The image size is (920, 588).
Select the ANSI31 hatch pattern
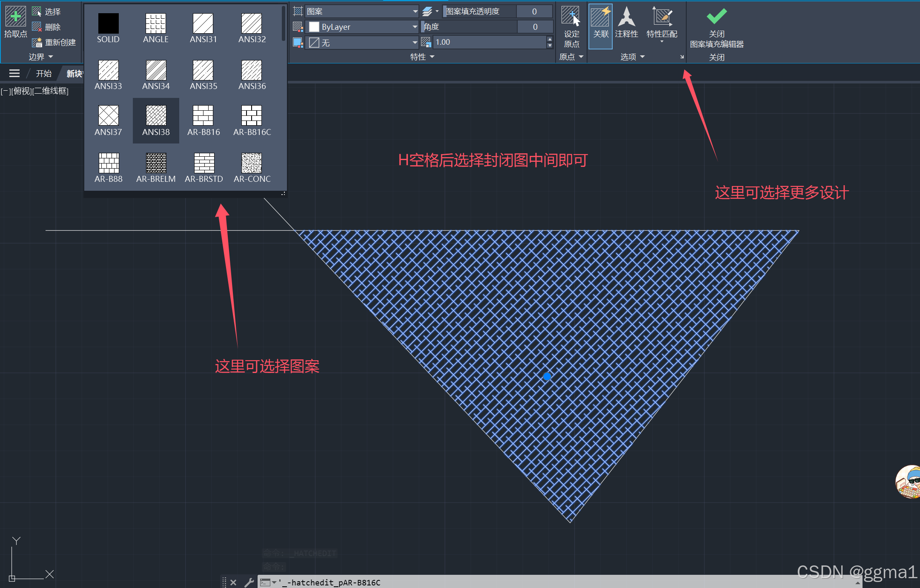click(x=203, y=24)
